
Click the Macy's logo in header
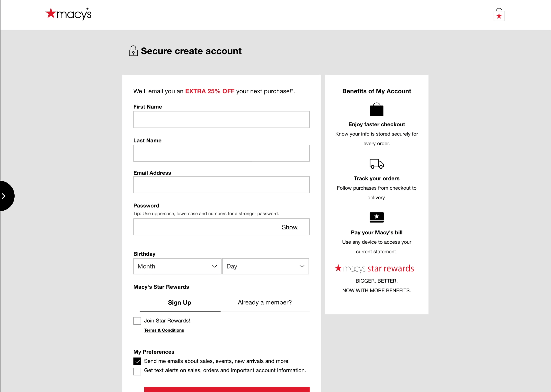click(x=68, y=14)
